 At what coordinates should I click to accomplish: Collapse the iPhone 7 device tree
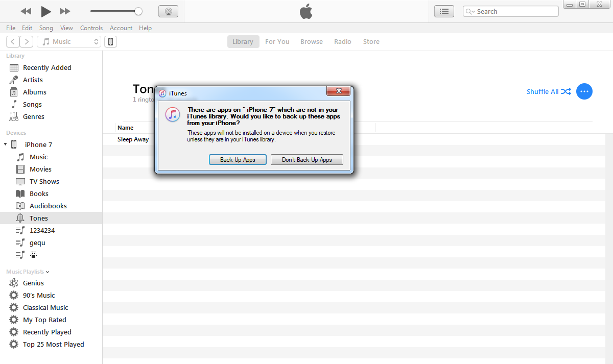pyautogui.click(x=6, y=144)
